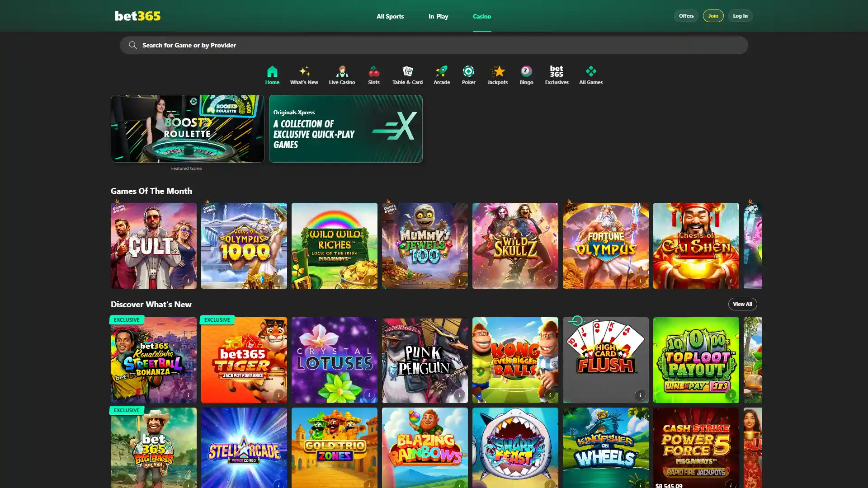Launch bet365 Big Bass Splash tile

[154, 448]
